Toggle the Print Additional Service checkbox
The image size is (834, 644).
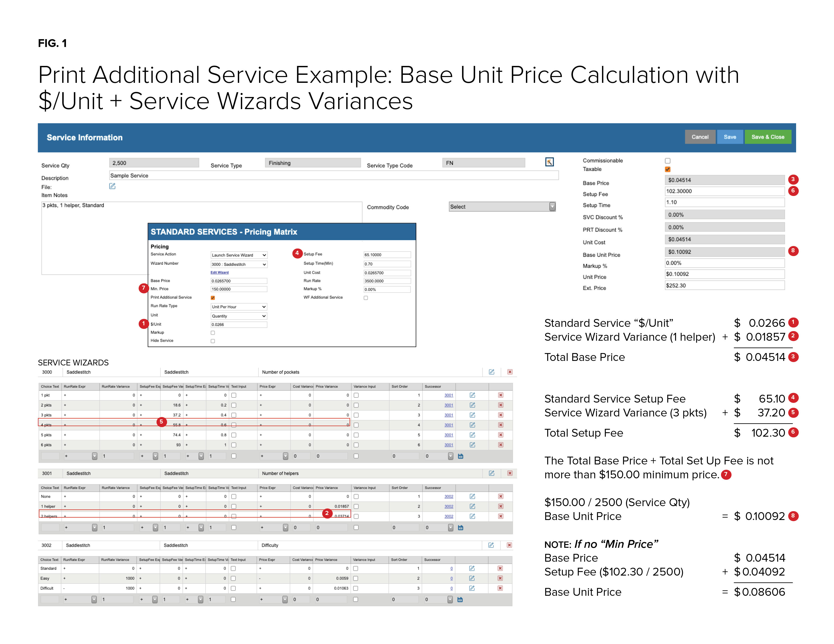213,298
